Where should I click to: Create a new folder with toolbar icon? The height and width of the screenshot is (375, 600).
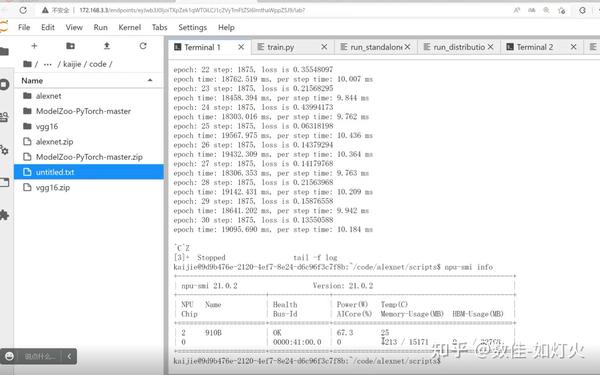pos(70,46)
